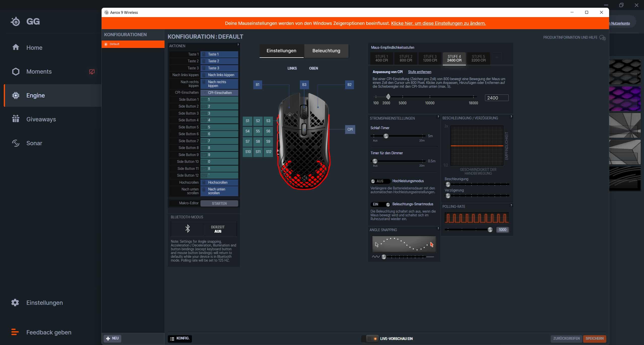Viewport: 644px width, 345px height.
Task: Select Stufe 2 800 CPI tab
Action: click(x=406, y=58)
